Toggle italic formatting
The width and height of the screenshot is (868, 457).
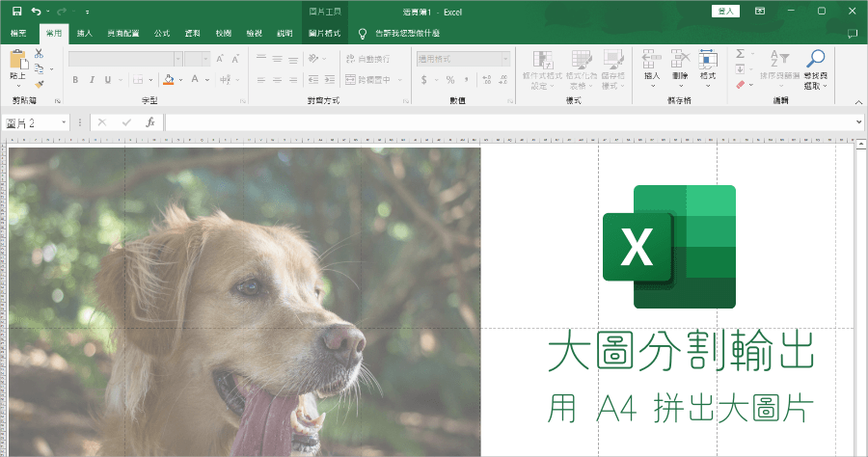pos(92,80)
